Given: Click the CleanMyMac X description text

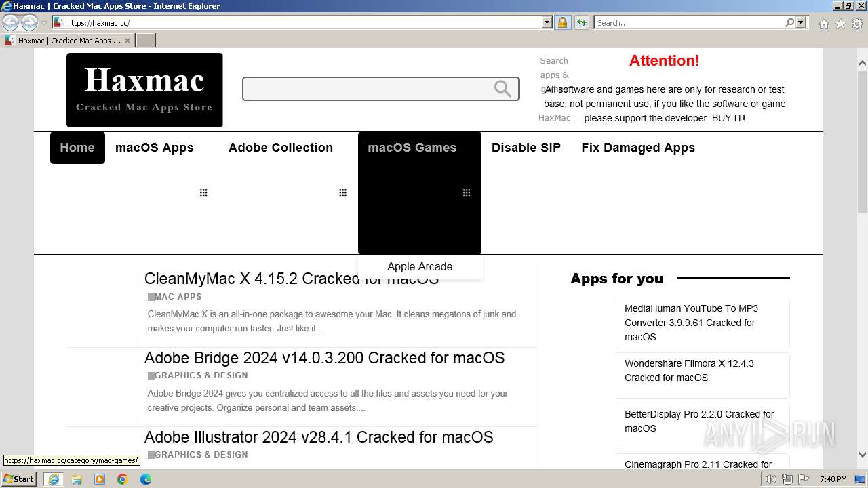Looking at the screenshot, I should [x=332, y=321].
